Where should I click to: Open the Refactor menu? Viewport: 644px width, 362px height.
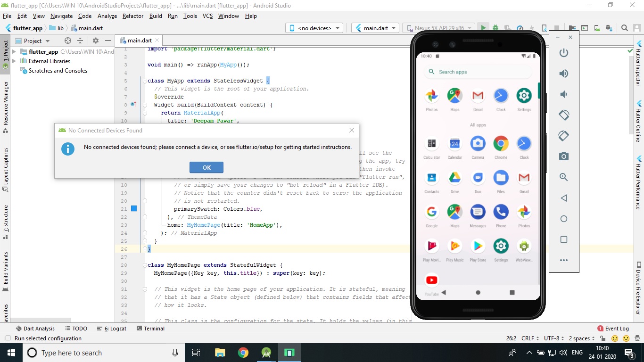(x=133, y=16)
